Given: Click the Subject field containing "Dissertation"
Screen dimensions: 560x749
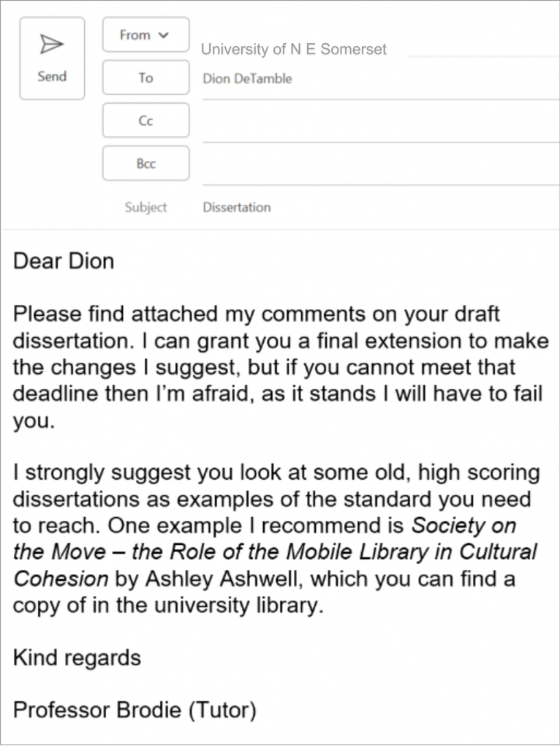Looking at the screenshot, I should 236,207.
